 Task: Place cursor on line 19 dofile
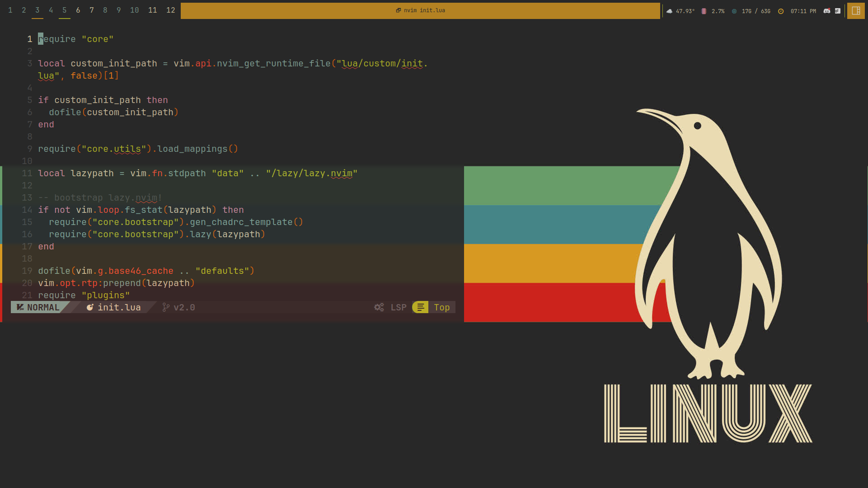coord(54,271)
